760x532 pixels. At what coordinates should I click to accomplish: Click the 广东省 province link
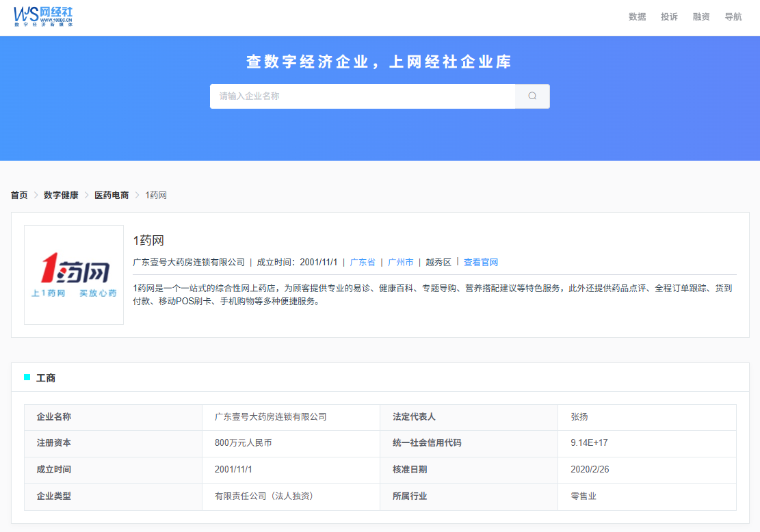(x=363, y=262)
